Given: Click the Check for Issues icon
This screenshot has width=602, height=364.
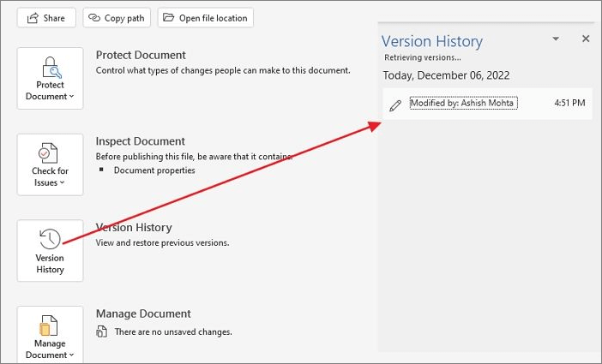Looking at the screenshot, I should [50, 153].
